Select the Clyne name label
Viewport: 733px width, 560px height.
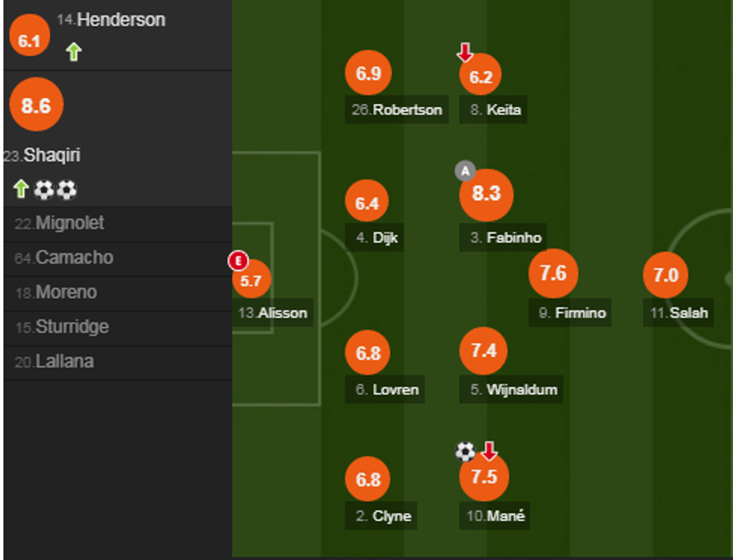383,516
